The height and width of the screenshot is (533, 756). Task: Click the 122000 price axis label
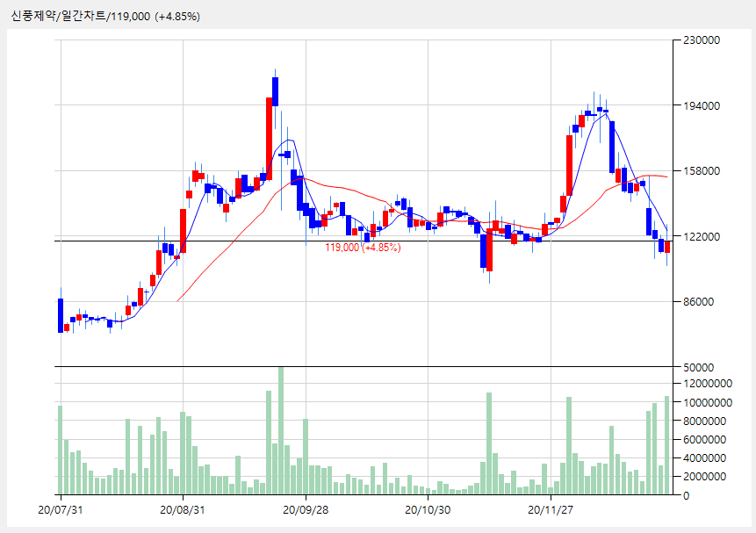coord(702,236)
